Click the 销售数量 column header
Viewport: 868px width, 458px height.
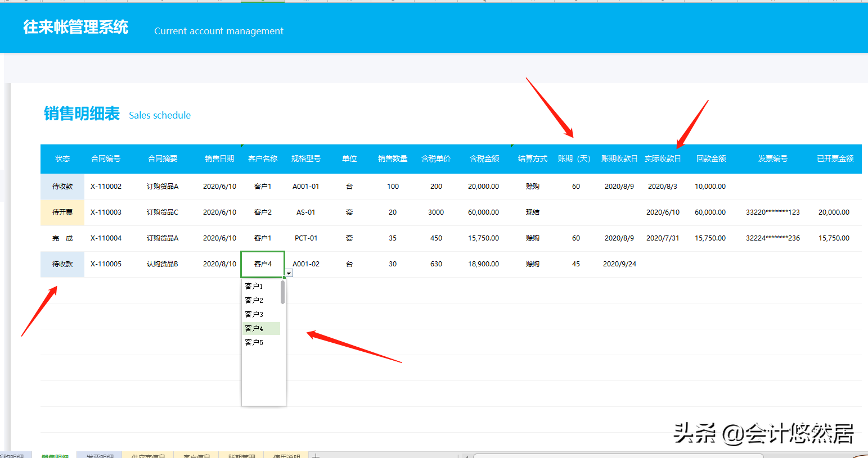pos(393,159)
